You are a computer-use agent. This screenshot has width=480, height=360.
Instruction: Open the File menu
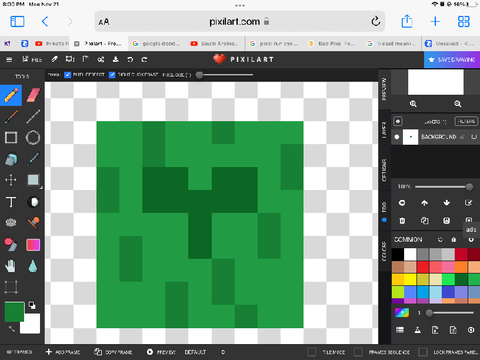click(x=32, y=60)
